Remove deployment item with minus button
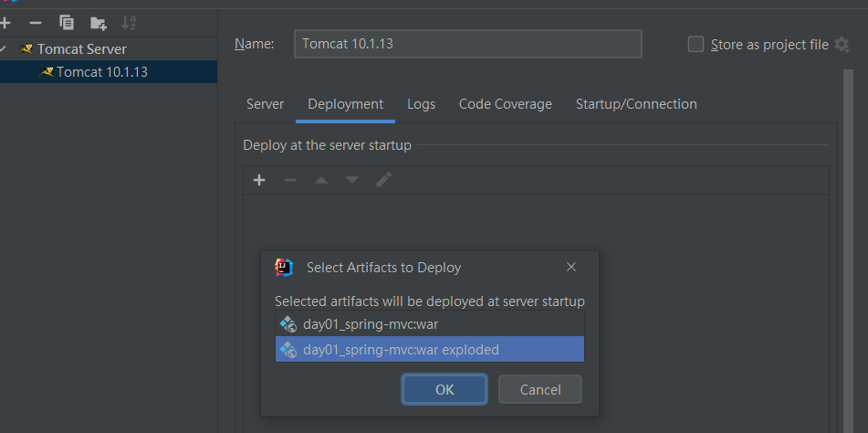 point(290,180)
